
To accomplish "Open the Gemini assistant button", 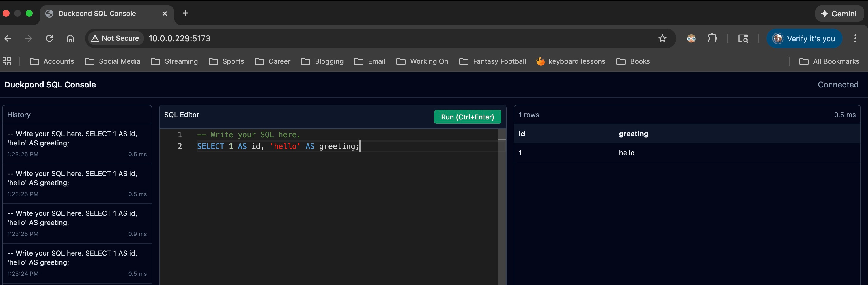I will [839, 14].
